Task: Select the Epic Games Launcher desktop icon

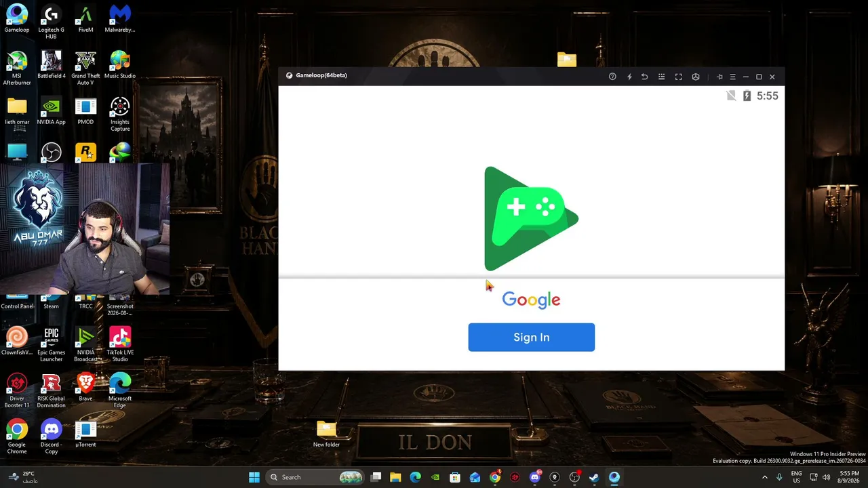Action: point(51,345)
